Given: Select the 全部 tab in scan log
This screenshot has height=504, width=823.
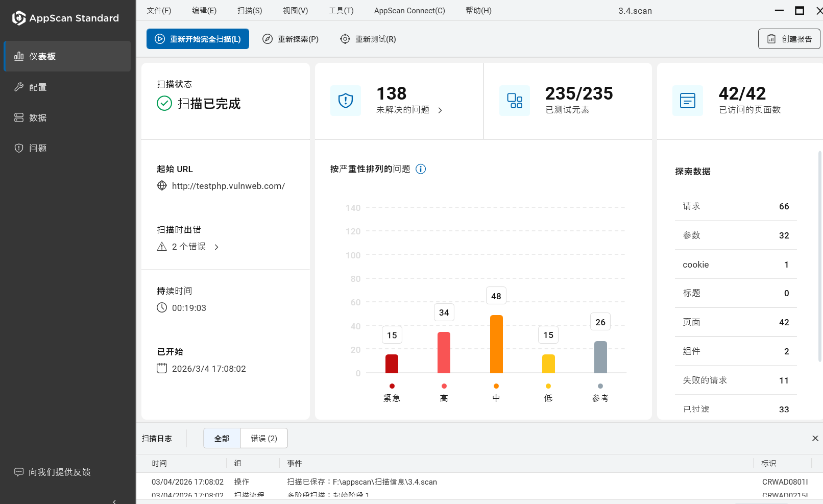Looking at the screenshot, I should (x=222, y=438).
